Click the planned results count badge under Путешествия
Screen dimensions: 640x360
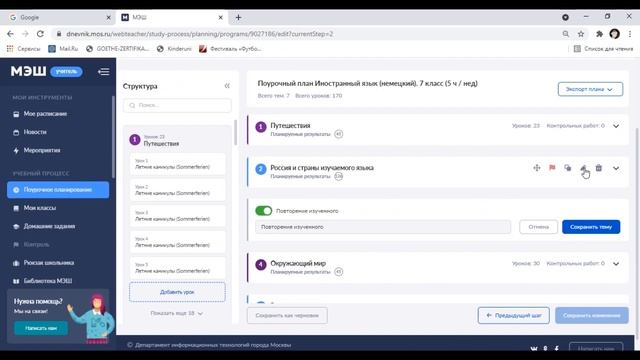coord(338,134)
